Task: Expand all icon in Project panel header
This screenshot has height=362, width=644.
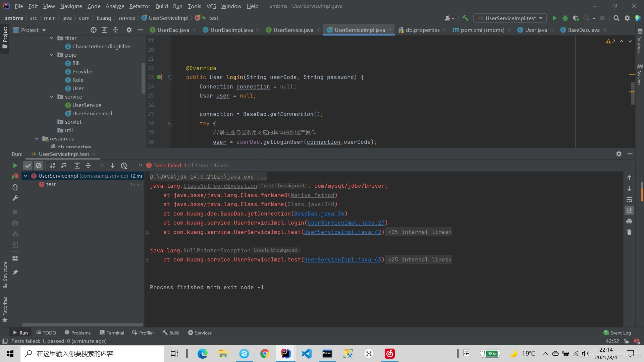Action: 104,30
